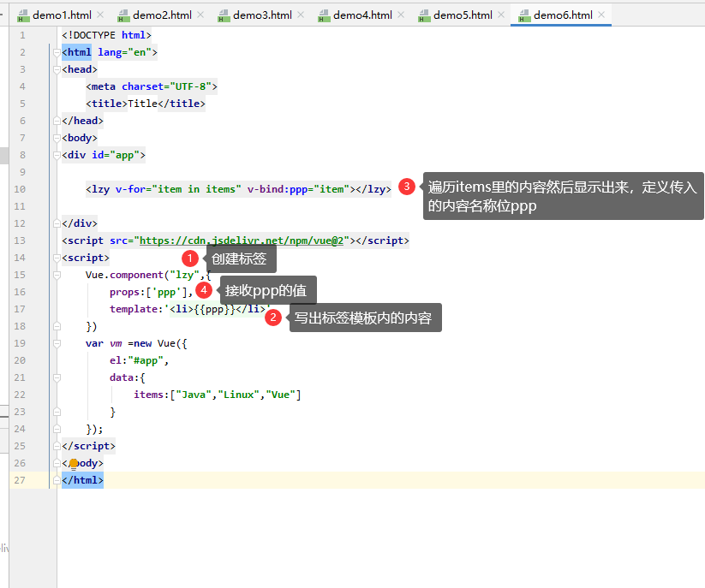Viewport: 705px width, 588px height.
Task: Click the demo5.html file type icon
Action: point(424,16)
